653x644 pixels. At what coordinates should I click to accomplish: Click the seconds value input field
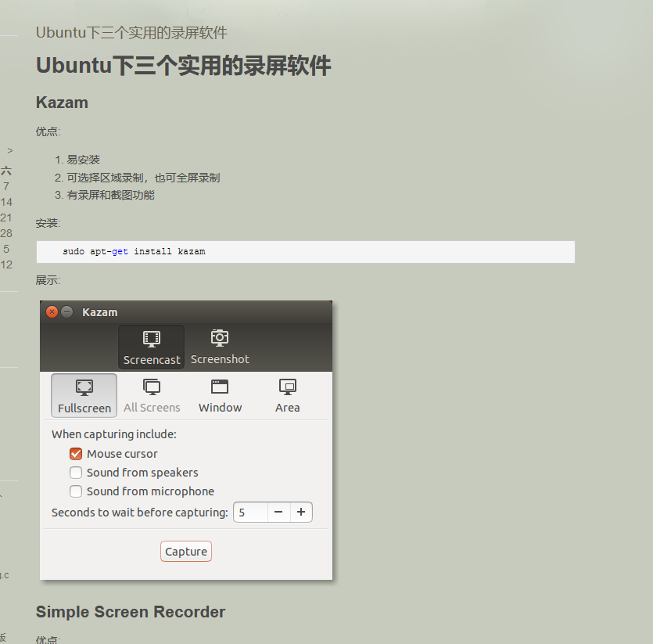(249, 512)
